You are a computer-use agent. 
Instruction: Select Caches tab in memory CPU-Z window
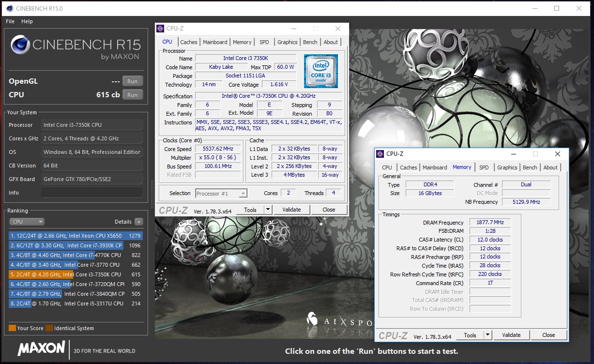click(x=409, y=167)
